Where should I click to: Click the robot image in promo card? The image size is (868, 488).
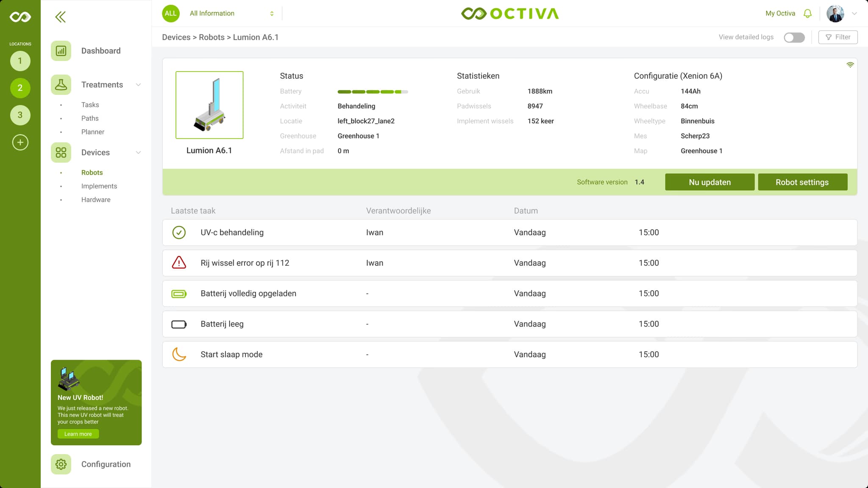[x=69, y=378]
